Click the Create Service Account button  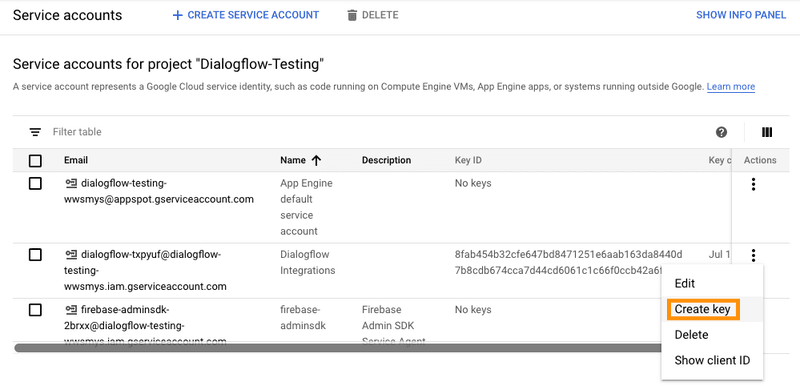[x=245, y=15]
